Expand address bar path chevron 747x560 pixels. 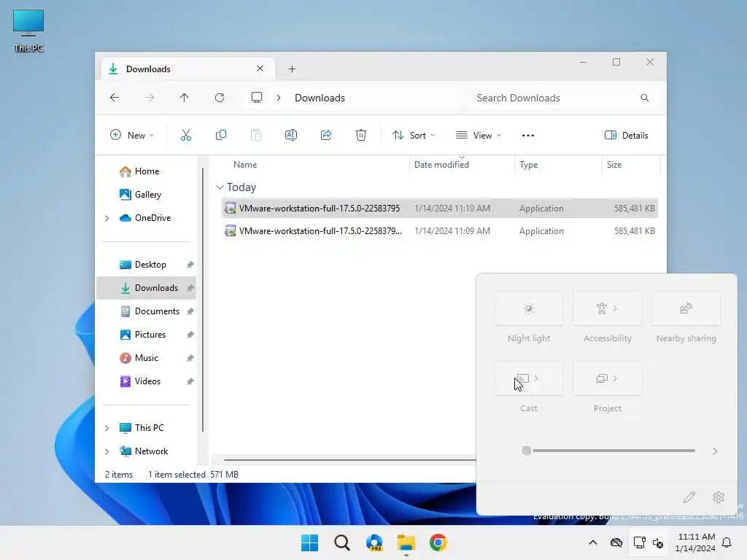(x=279, y=98)
